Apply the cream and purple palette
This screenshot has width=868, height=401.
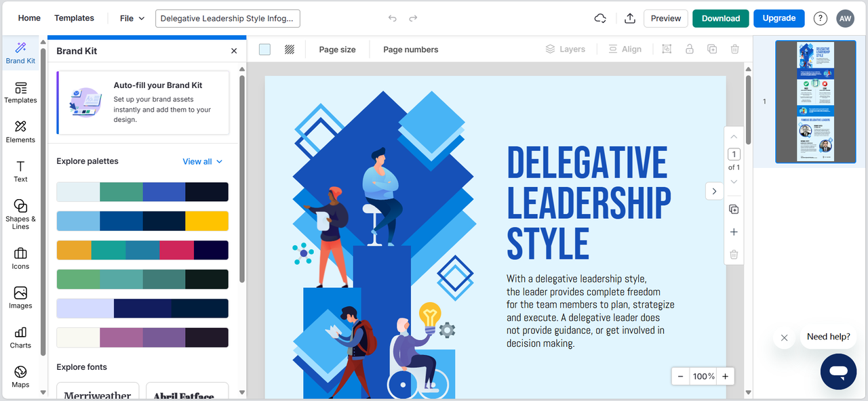[142, 337]
